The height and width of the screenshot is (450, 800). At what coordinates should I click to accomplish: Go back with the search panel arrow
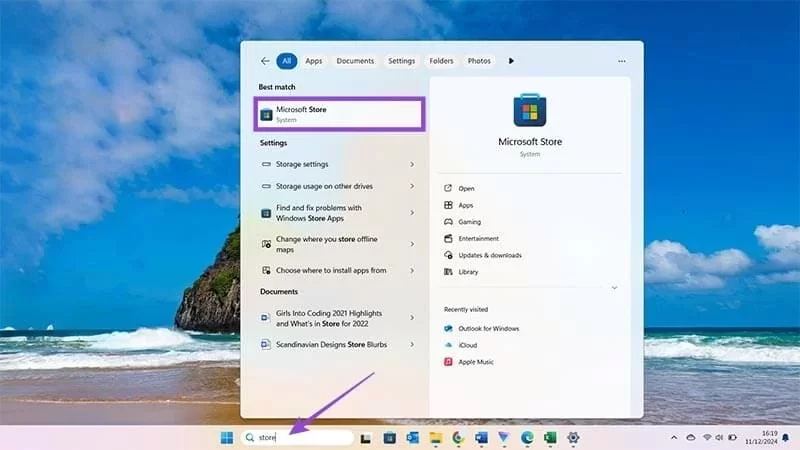(x=264, y=61)
